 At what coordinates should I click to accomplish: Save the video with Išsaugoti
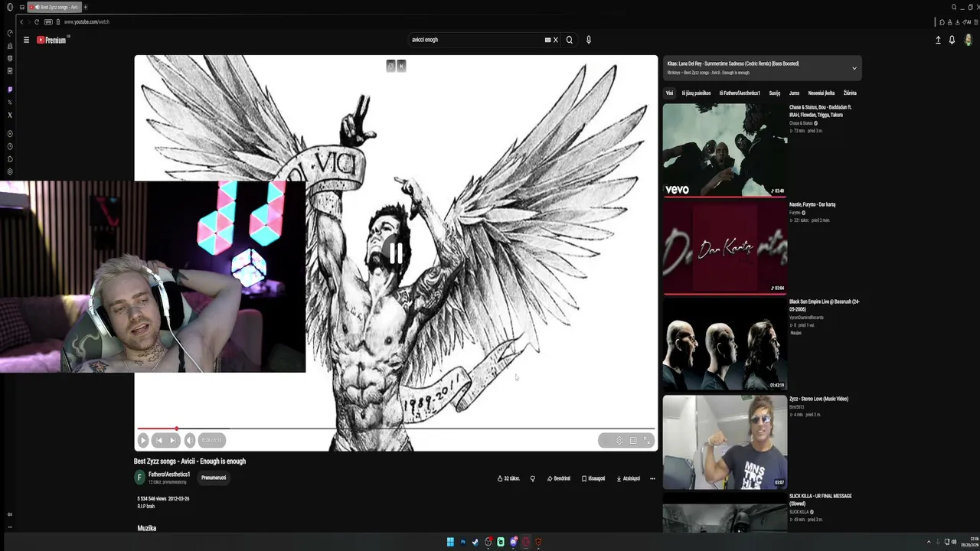pyautogui.click(x=593, y=478)
